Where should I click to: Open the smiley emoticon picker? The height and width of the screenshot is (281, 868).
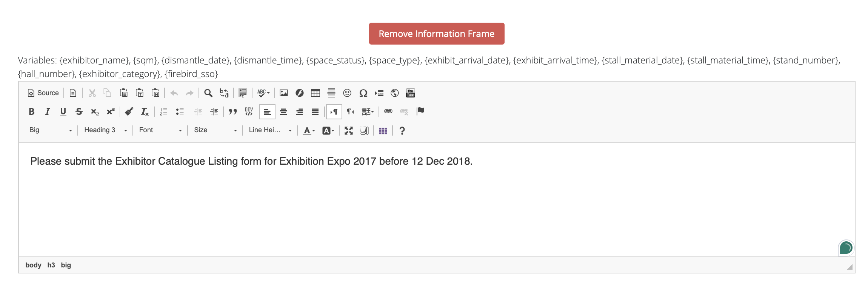coord(347,93)
